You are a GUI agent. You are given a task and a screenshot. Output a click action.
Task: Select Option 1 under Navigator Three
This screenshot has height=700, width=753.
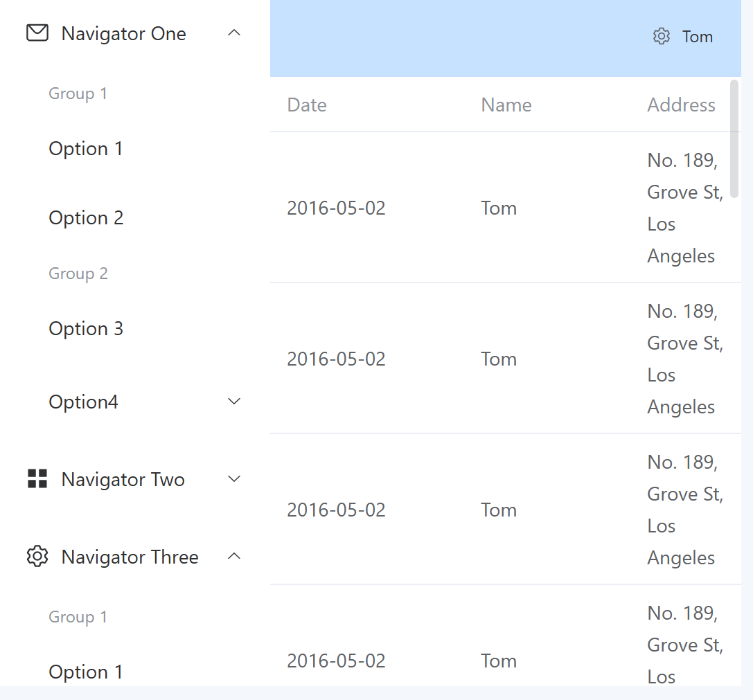point(86,672)
